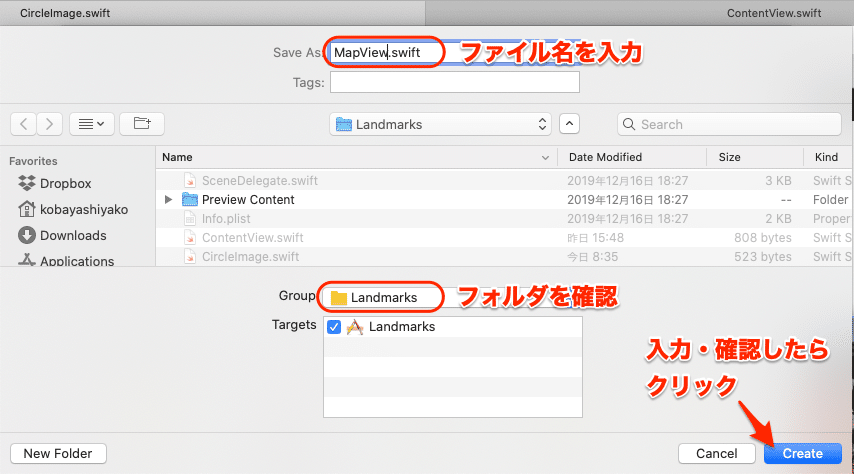Open the Group Landmarks popup
This screenshot has width=854, height=474.
point(452,297)
